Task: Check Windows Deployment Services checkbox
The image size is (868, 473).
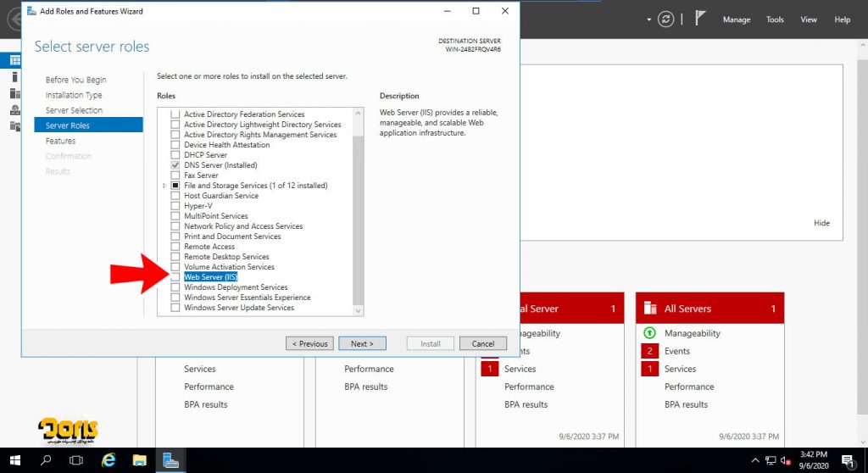Action: 175,287
